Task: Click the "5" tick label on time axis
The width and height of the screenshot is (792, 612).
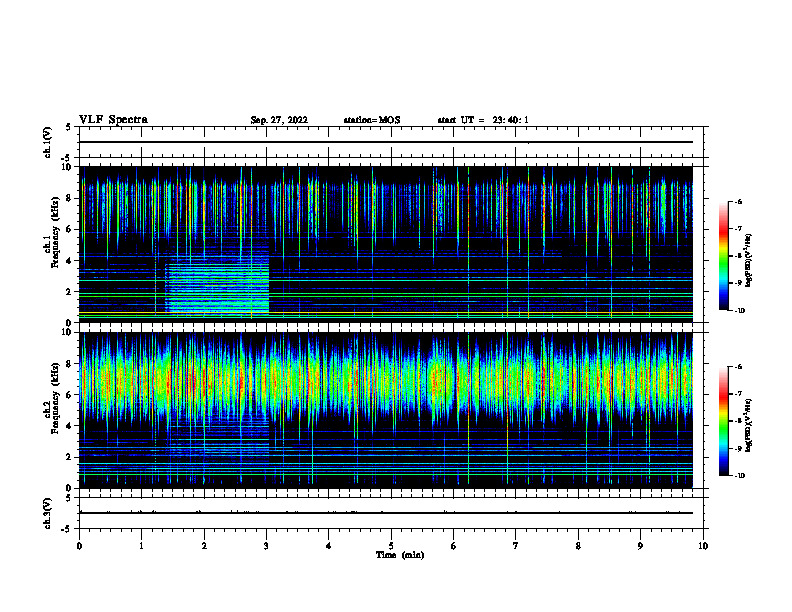Action: (x=391, y=546)
